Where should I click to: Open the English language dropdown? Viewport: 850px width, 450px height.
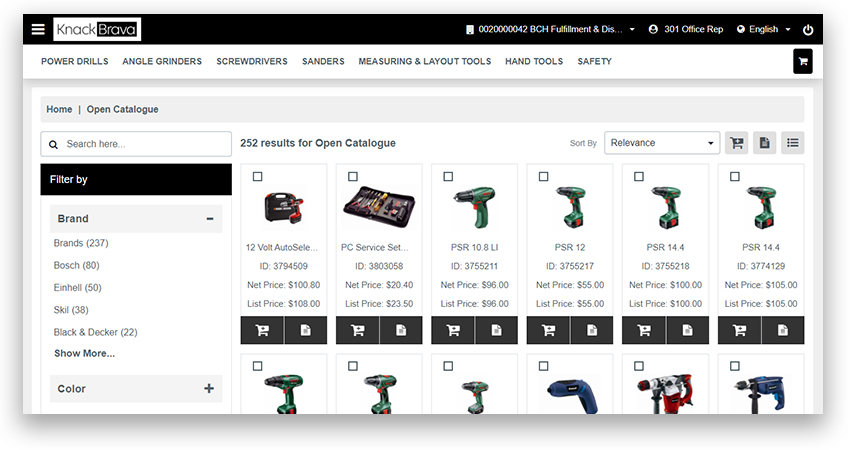click(x=764, y=29)
